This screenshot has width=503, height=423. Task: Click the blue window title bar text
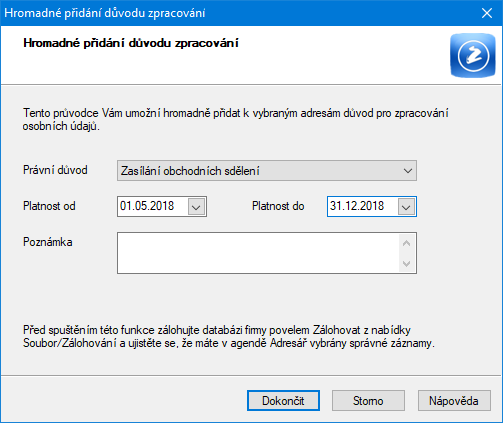[105, 13]
